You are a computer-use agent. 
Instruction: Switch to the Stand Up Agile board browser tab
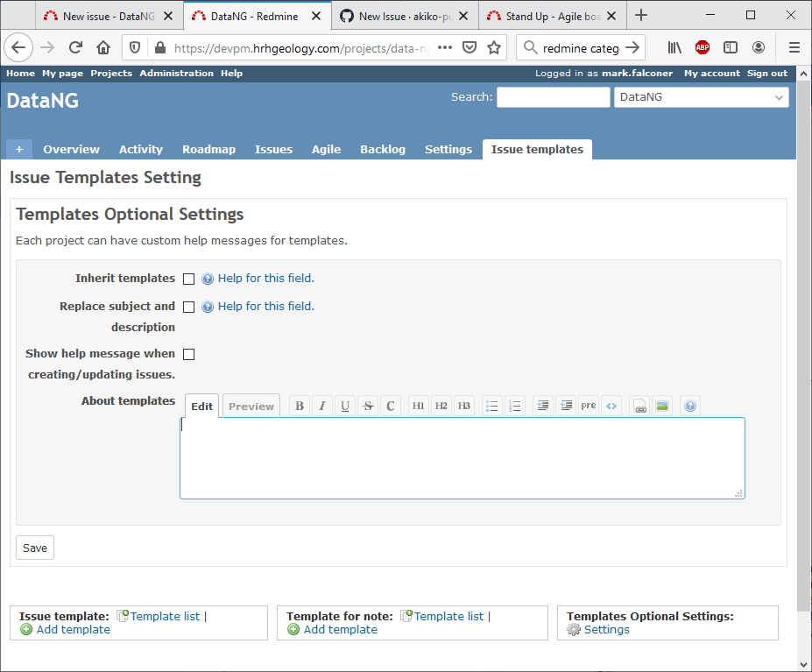[552, 16]
